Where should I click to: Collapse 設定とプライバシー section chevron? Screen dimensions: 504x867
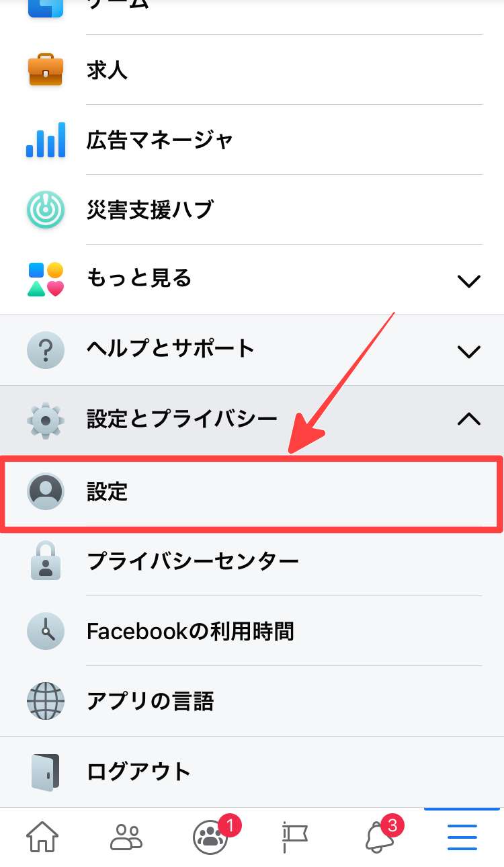point(468,419)
